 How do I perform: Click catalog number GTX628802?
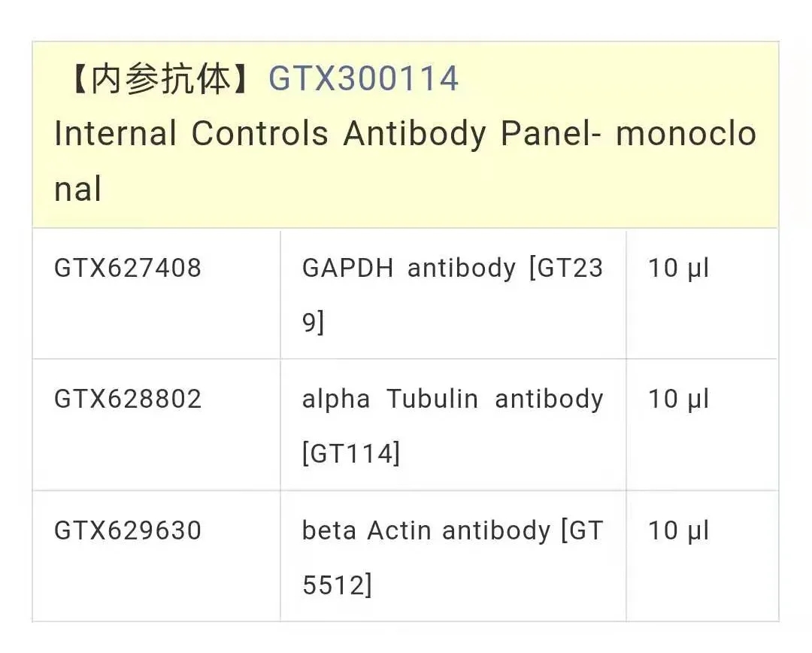tap(127, 399)
